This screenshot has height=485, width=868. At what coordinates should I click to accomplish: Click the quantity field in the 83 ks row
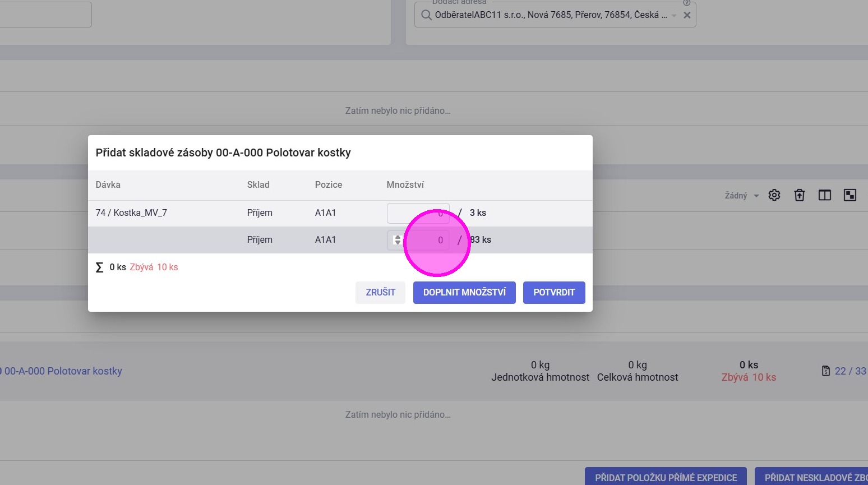(x=426, y=240)
